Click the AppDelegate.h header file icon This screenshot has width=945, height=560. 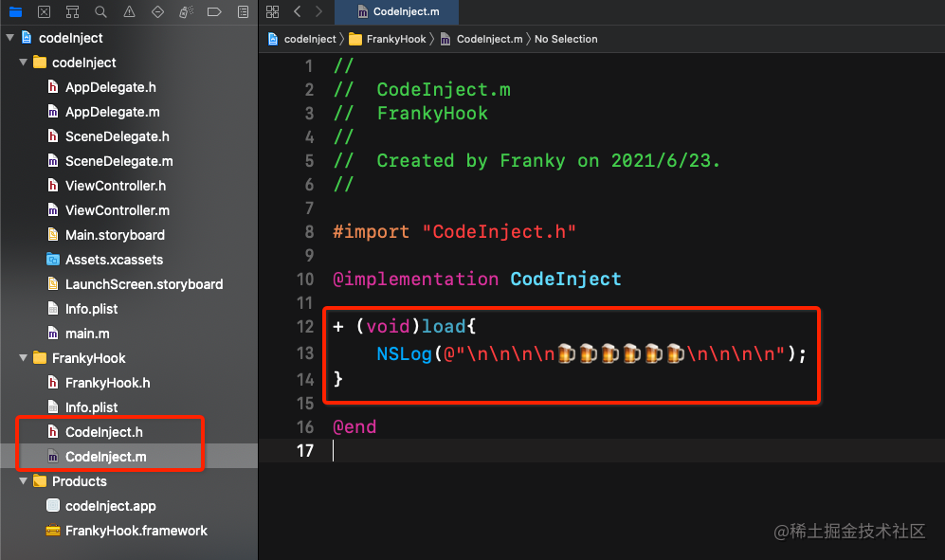53,87
